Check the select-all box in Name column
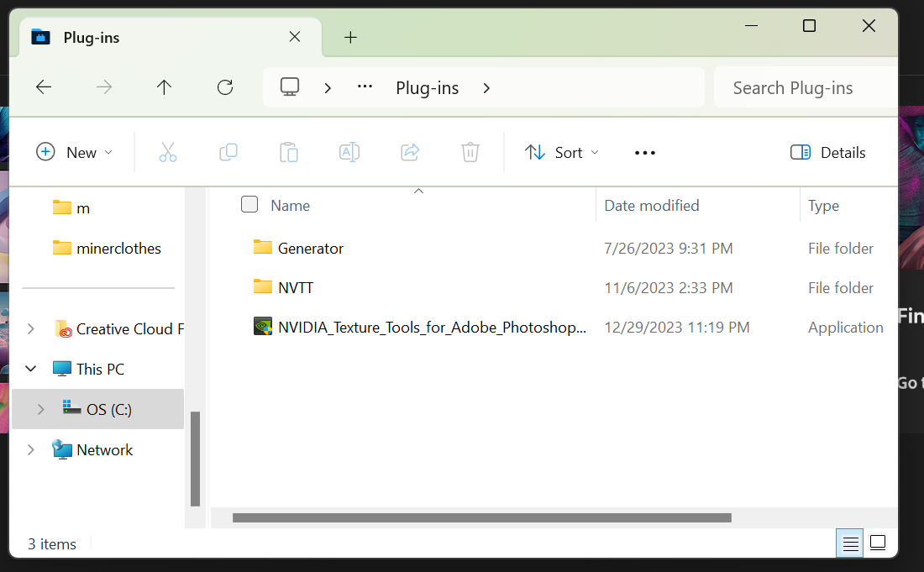 pos(249,204)
